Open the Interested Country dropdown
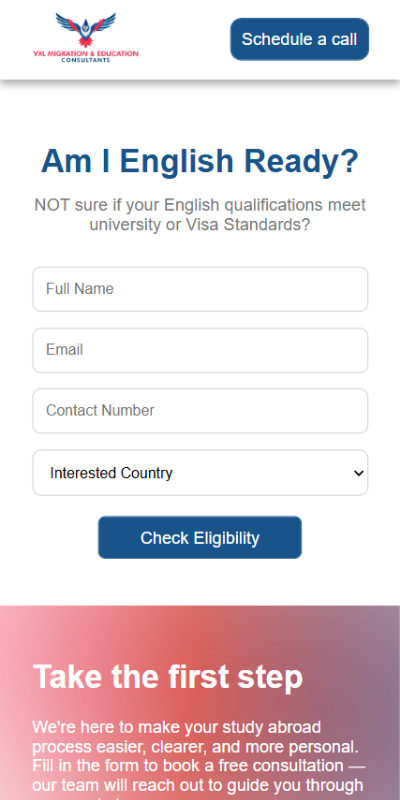 tap(200, 472)
